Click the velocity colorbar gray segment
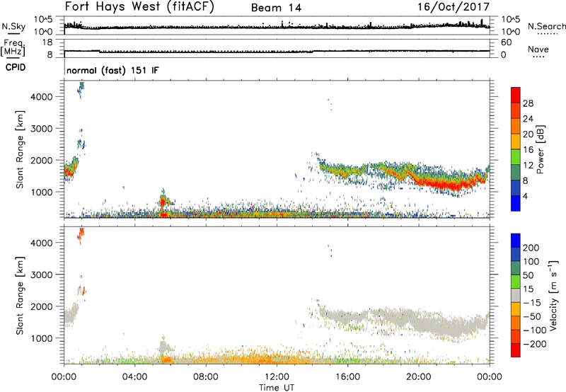The image size is (566, 392). (516, 295)
